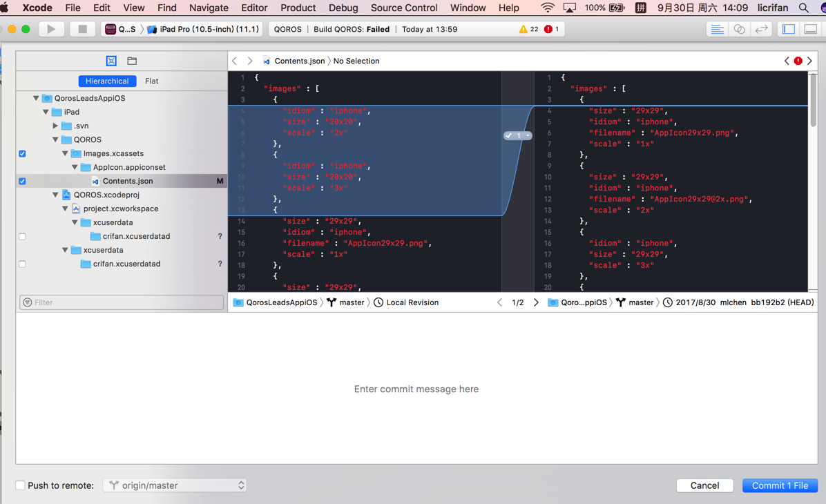Open the AirPlay display menu
The height and width of the screenshot is (504, 826).
[570, 8]
